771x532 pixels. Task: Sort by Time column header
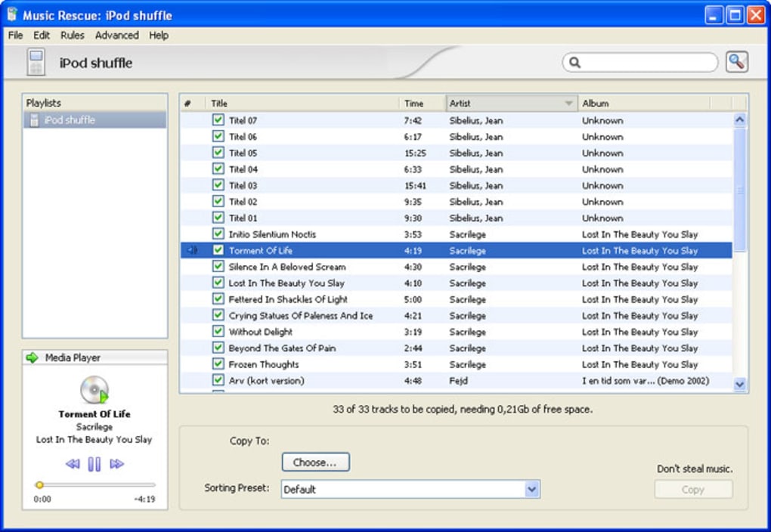tap(423, 104)
